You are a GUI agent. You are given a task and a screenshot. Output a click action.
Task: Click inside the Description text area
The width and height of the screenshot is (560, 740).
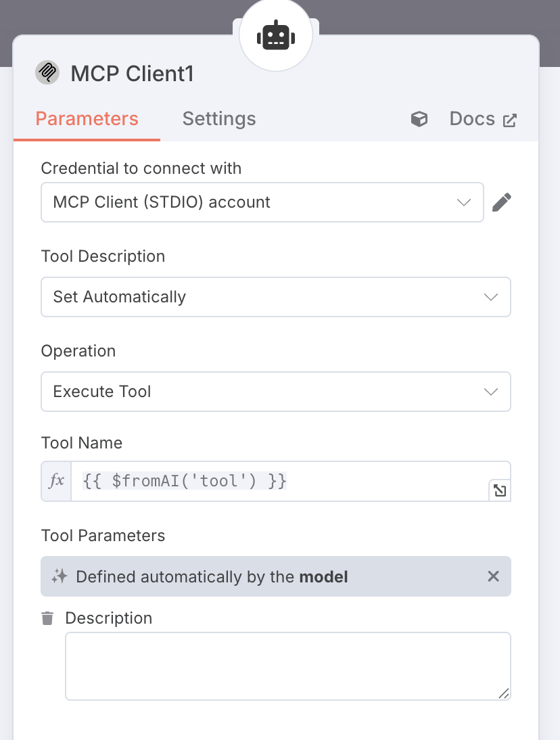coord(287,666)
